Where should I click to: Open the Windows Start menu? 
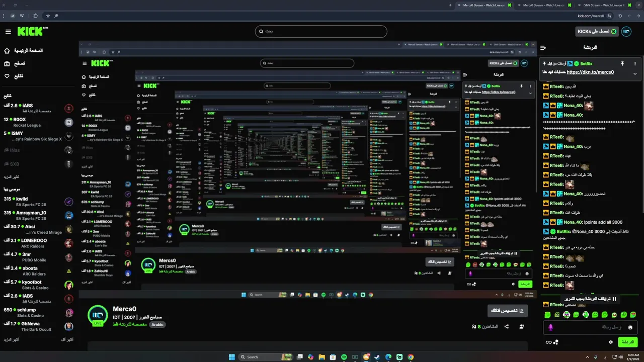coord(232,357)
